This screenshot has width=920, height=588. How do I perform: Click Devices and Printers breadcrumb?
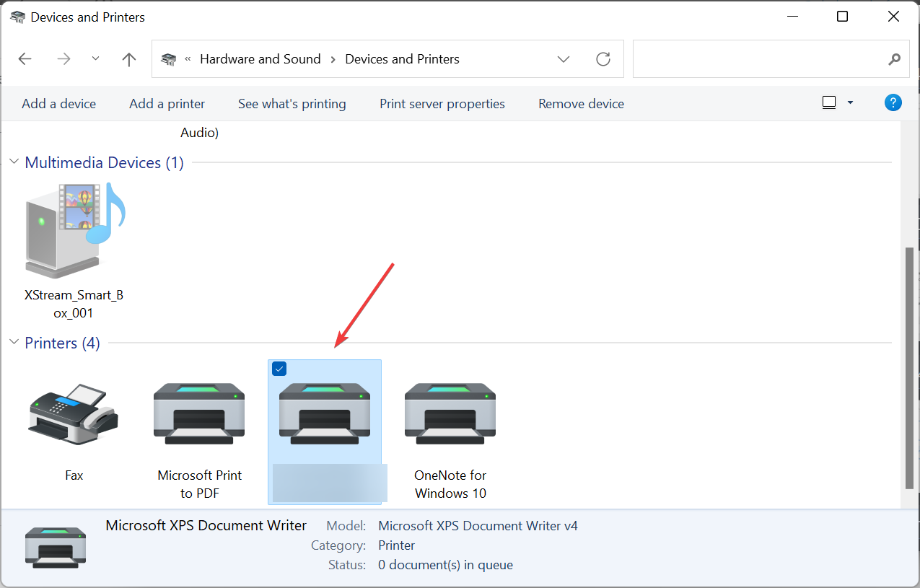click(402, 59)
